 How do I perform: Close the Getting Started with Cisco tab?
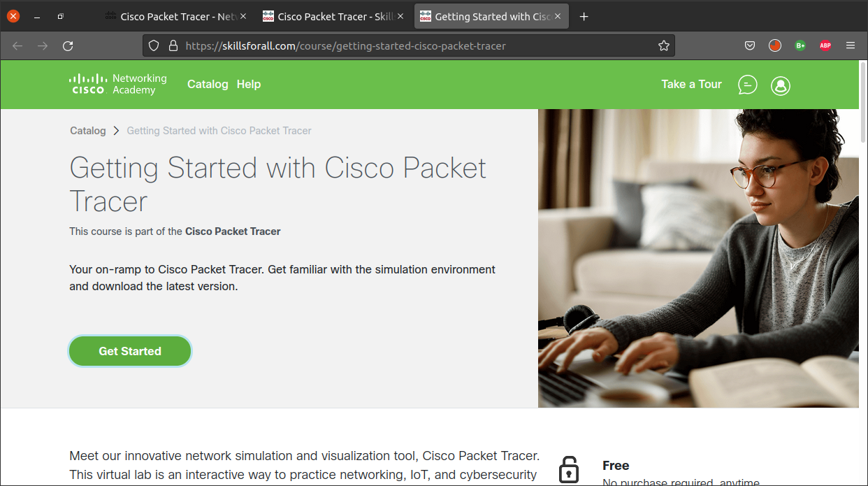click(558, 17)
